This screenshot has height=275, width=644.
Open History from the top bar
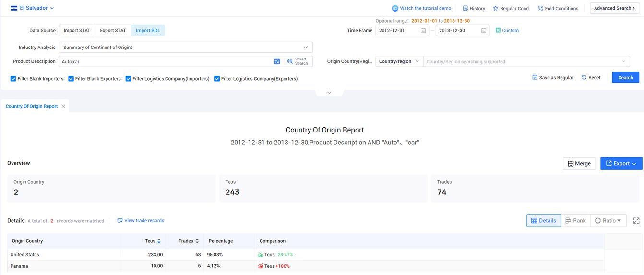pyautogui.click(x=474, y=8)
